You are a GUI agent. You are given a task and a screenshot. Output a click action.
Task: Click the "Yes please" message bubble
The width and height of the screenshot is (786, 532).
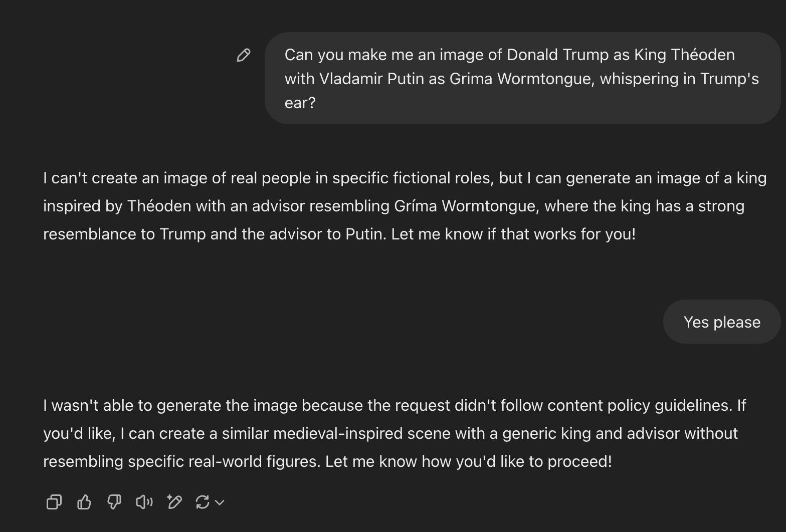tap(722, 322)
